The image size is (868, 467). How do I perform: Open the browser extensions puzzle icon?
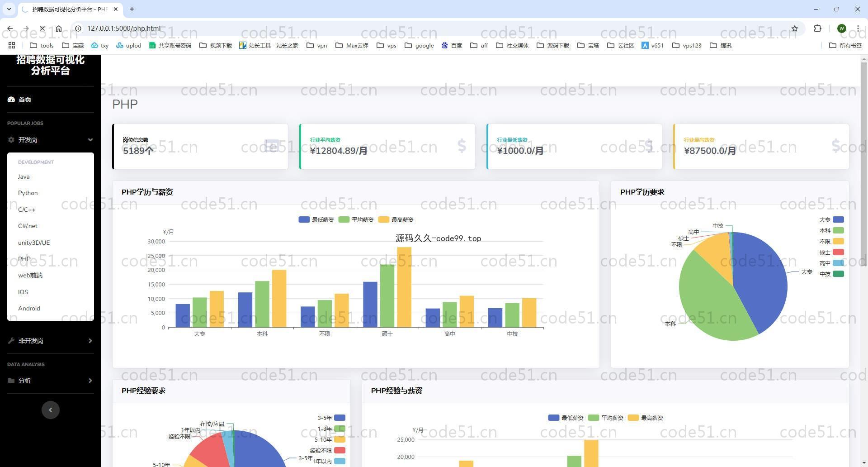coord(817,29)
